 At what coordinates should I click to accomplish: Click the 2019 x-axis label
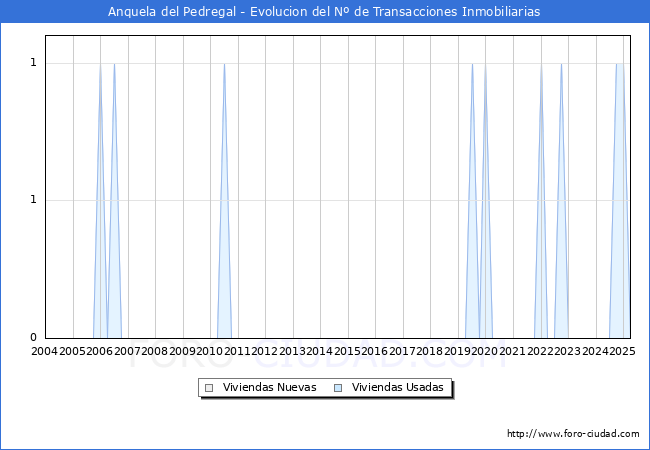[x=457, y=351]
